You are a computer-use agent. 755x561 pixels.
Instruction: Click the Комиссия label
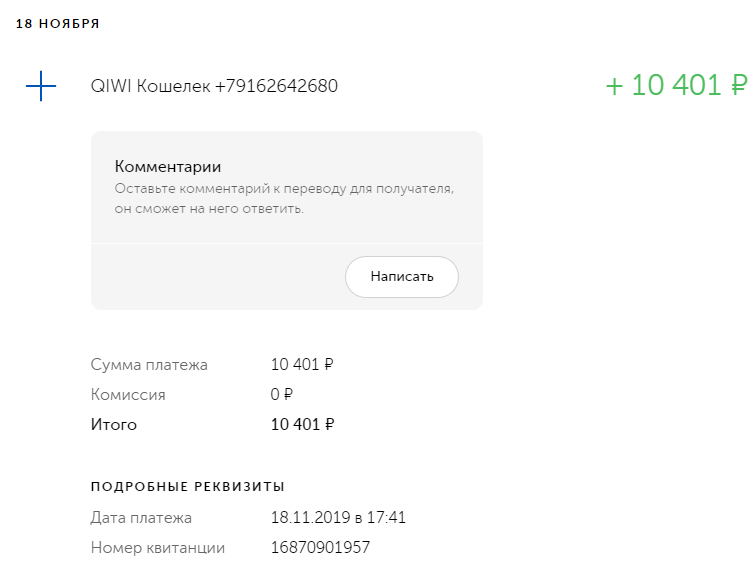(x=128, y=394)
